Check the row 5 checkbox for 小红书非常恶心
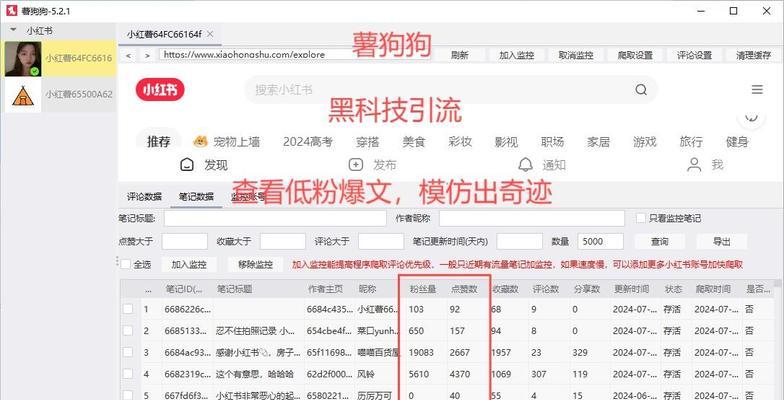Viewport: 784px width, 400px height. point(128,395)
